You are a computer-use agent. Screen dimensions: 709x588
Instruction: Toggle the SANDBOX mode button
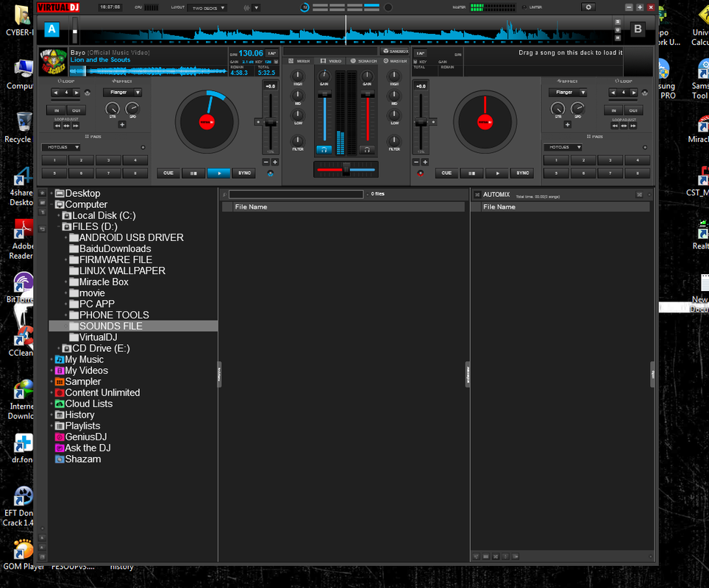pos(395,51)
